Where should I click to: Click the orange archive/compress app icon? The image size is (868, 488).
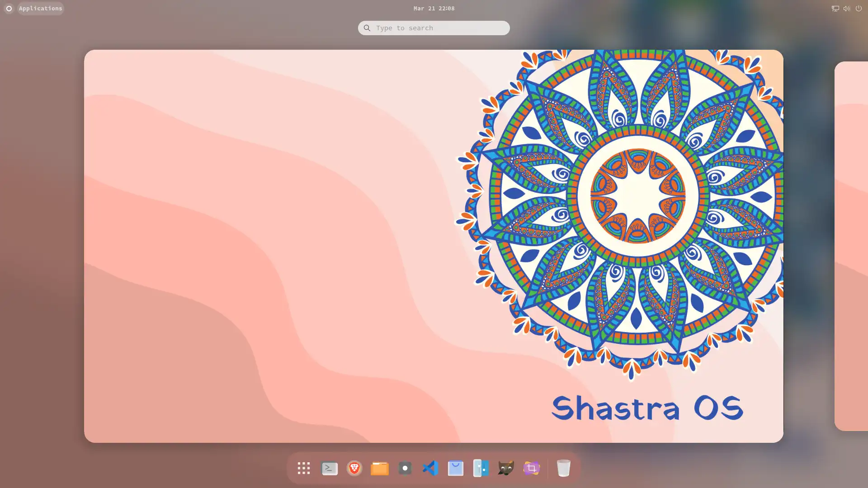tap(380, 468)
